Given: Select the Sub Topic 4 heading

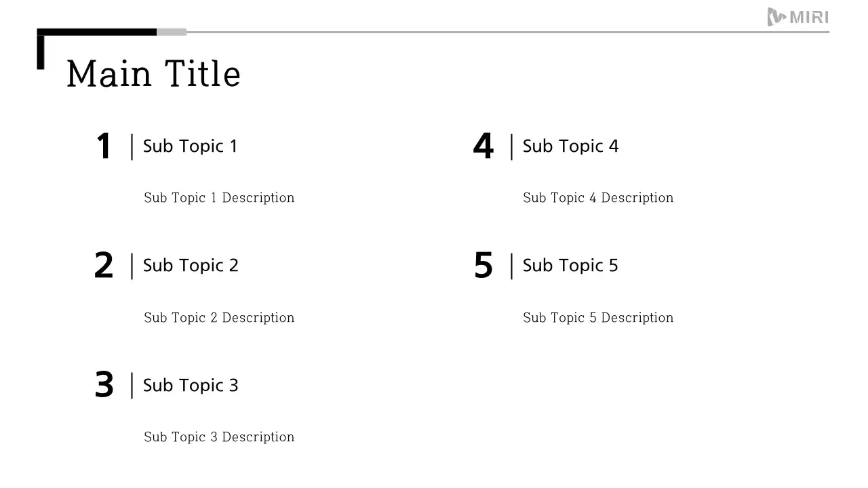Looking at the screenshot, I should (x=570, y=146).
